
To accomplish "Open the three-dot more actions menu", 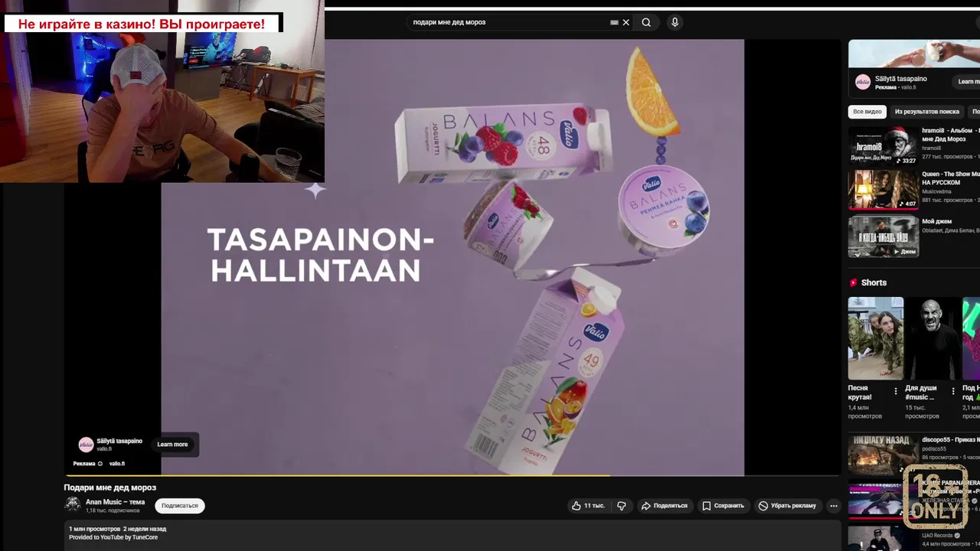I will [x=834, y=506].
